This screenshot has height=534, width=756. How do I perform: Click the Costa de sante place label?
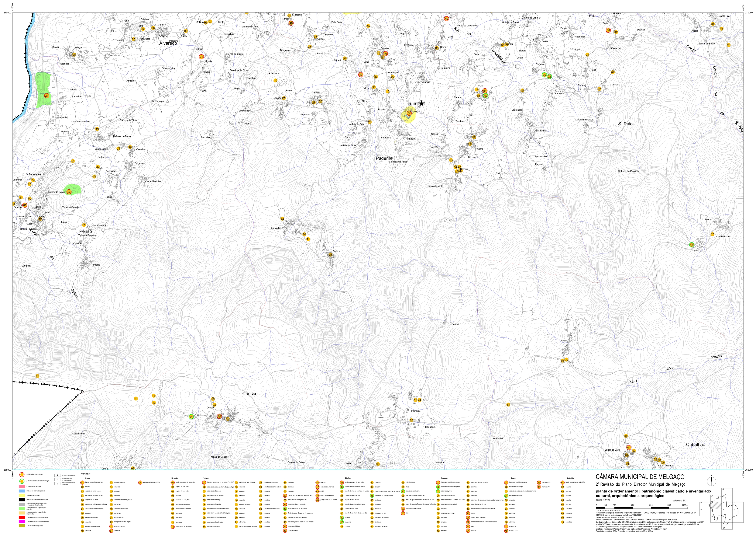pyautogui.click(x=435, y=186)
